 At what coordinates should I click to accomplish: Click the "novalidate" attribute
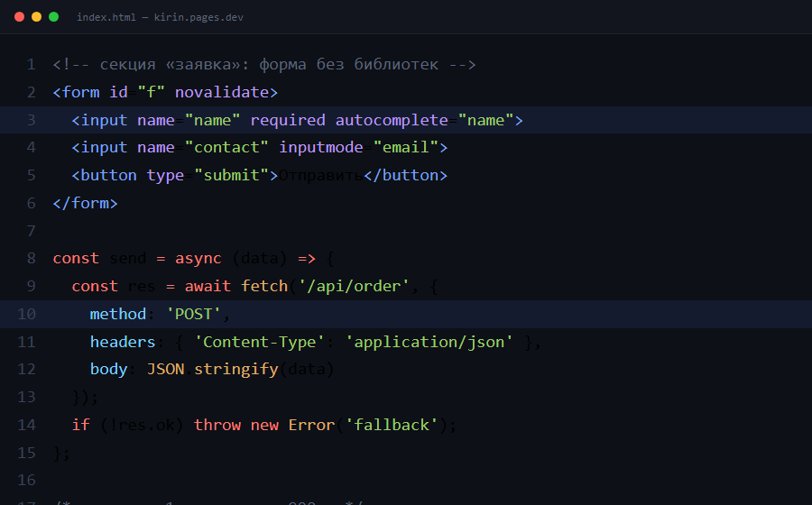coord(222,92)
